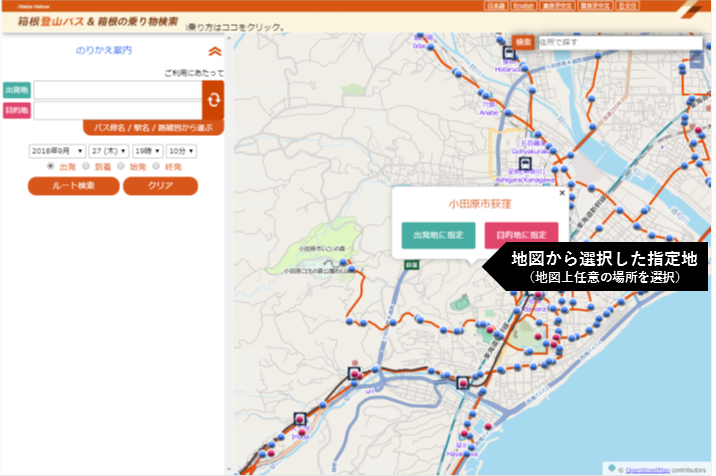Collapse the のりかえ案内 panel with the chevron
The height and width of the screenshot is (476, 716).
coord(214,50)
